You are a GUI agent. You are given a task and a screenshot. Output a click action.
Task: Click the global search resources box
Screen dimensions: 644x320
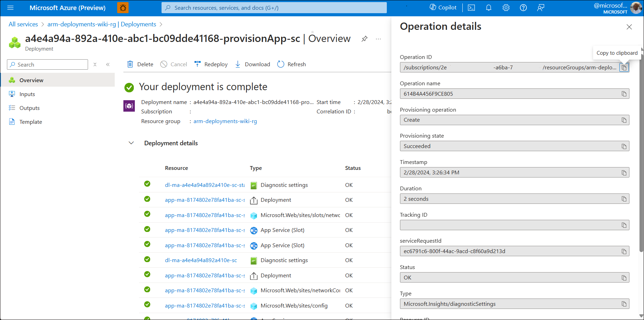[x=274, y=8]
